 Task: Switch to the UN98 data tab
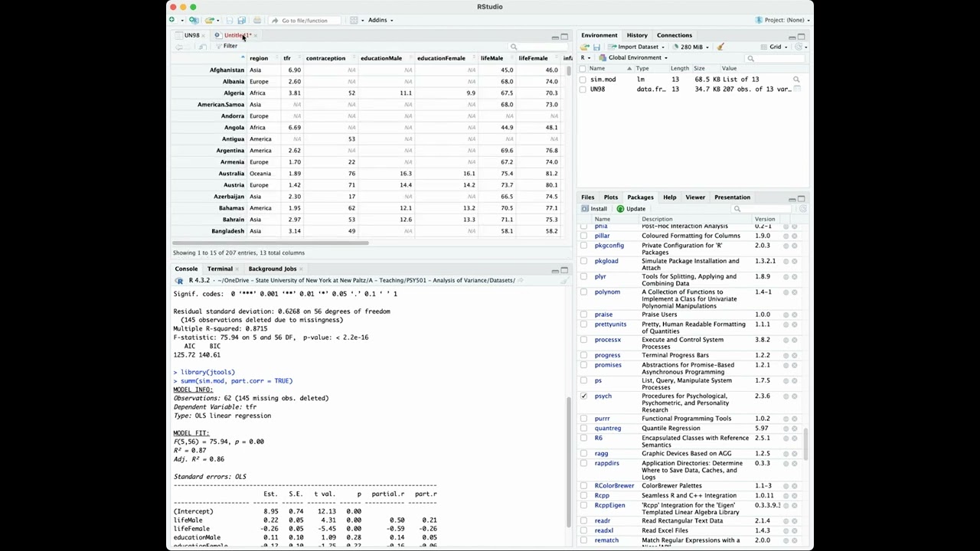tap(191, 35)
